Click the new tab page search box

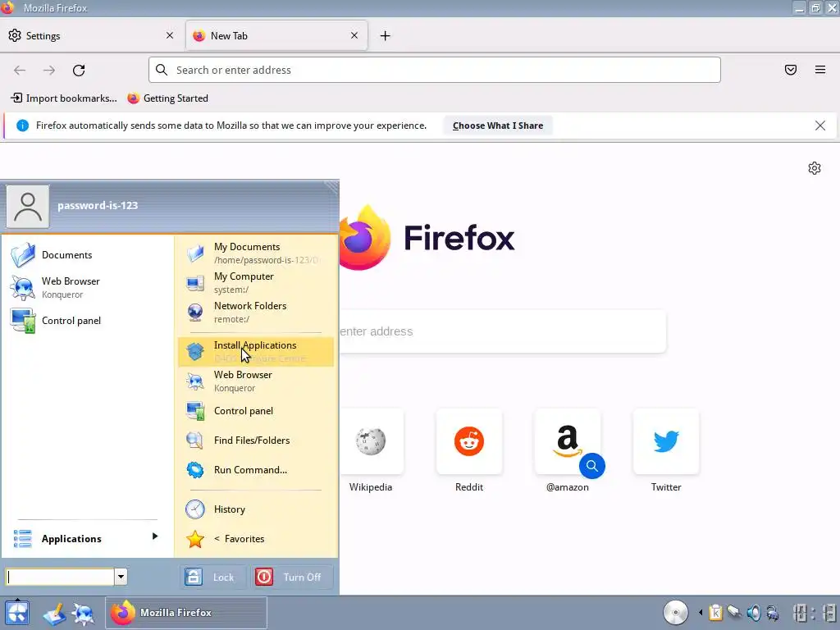coord(503,331)
